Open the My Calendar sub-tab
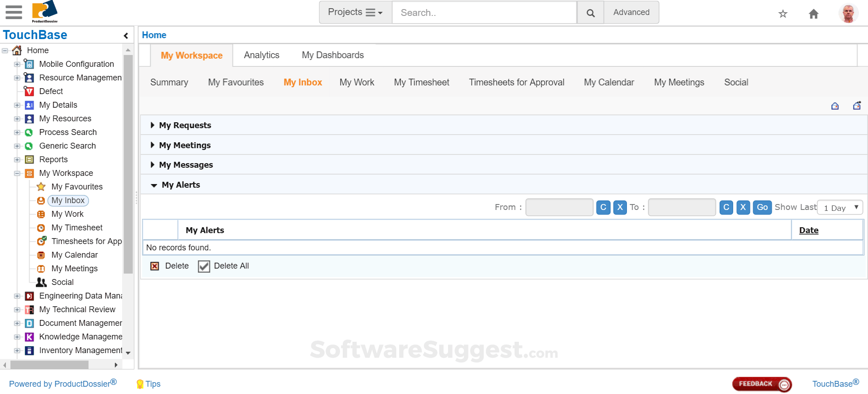 coord(609,82)
